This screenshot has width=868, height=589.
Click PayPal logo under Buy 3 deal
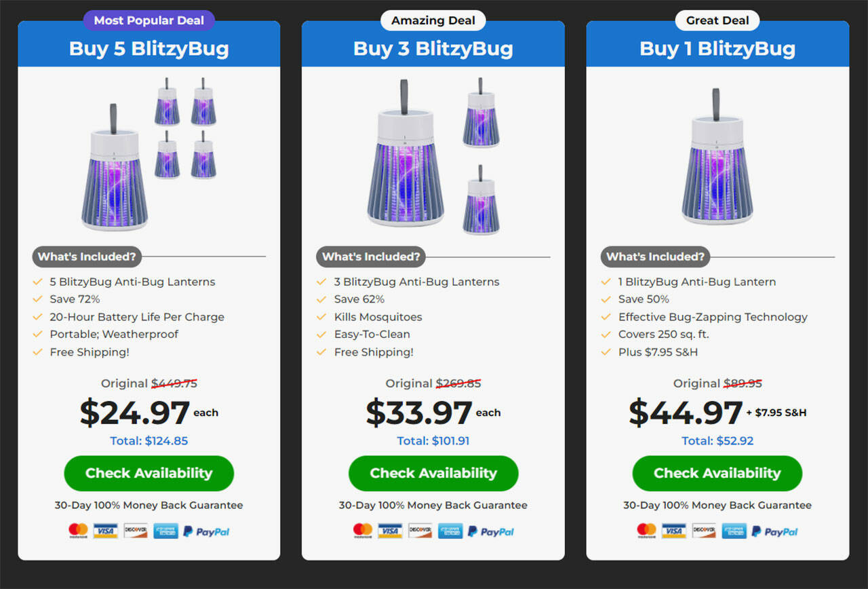click(x=490, y=532)
